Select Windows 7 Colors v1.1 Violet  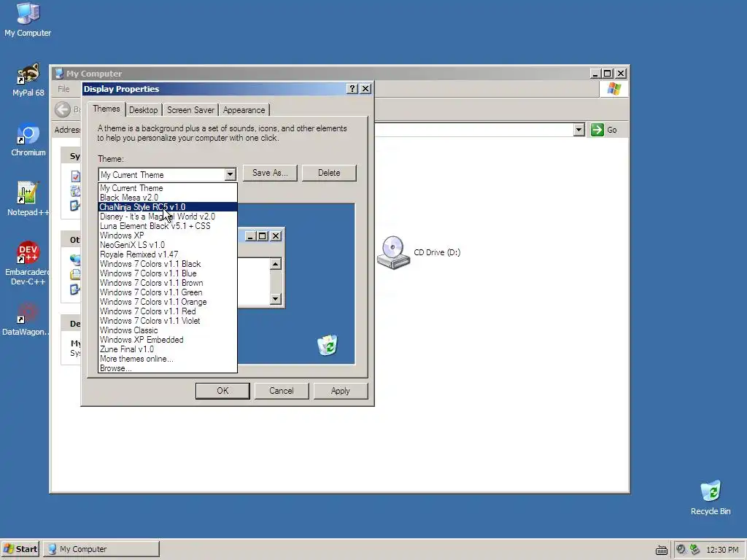click(168, 321)
